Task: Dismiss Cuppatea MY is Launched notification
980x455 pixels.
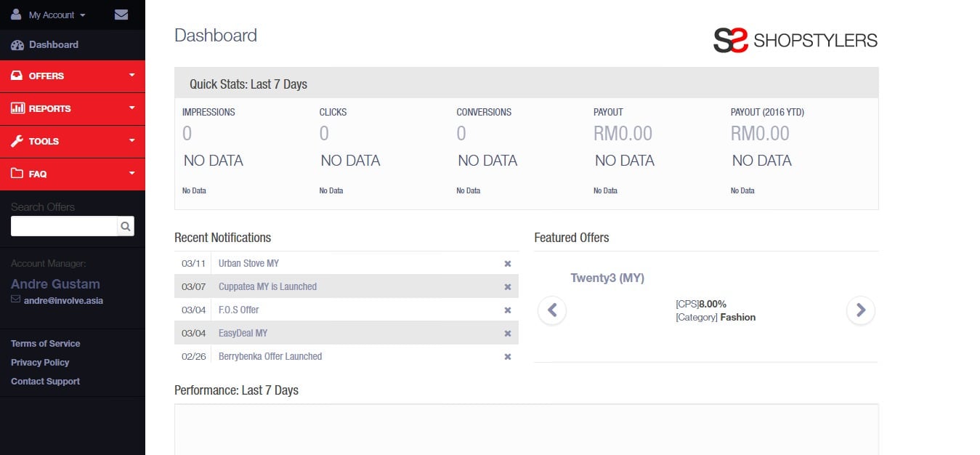Action: pos(508,287)
